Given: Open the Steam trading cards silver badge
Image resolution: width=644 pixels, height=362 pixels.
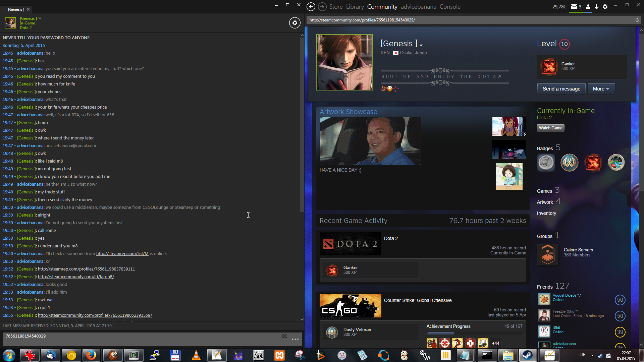Looking at the screenshot, I should (546, 163).
